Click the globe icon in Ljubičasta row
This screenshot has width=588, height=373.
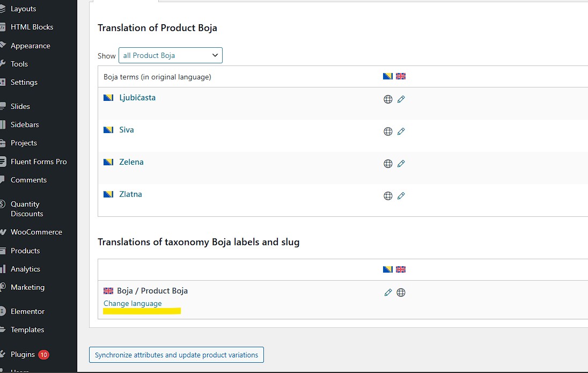coord(388,99)
